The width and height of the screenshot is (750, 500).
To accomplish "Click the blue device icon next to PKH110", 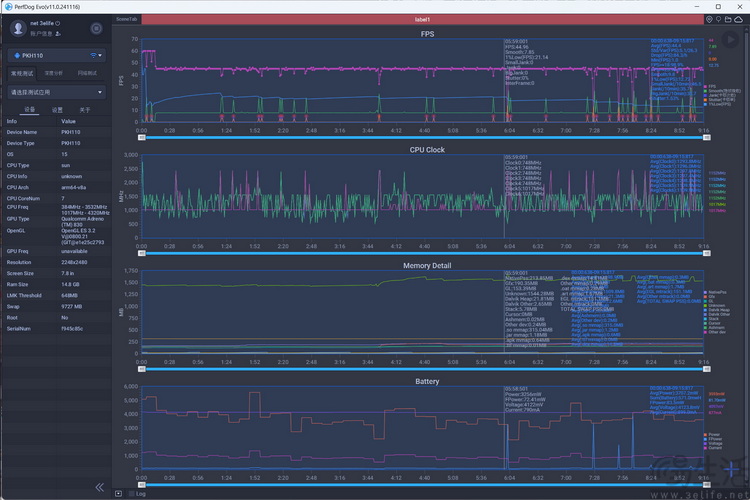I will pyautogui.click(x=17, y=56).
